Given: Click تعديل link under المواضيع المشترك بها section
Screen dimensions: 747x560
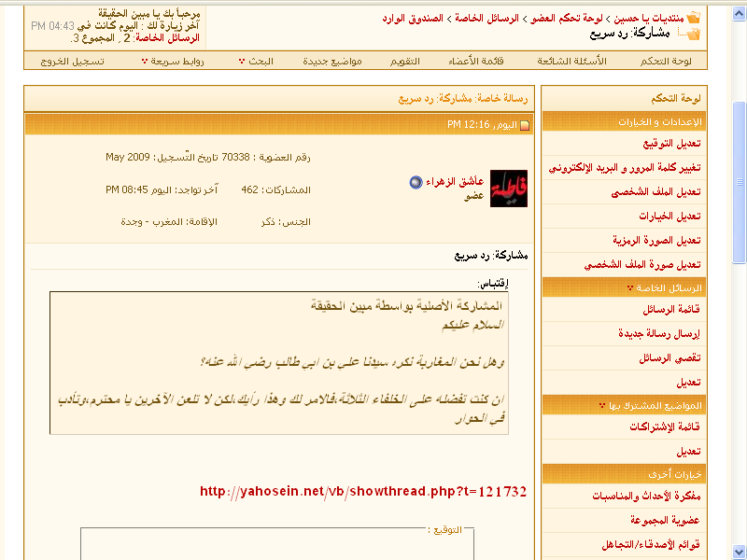Looking at the screenshot, I should click(x=688, y=451).
